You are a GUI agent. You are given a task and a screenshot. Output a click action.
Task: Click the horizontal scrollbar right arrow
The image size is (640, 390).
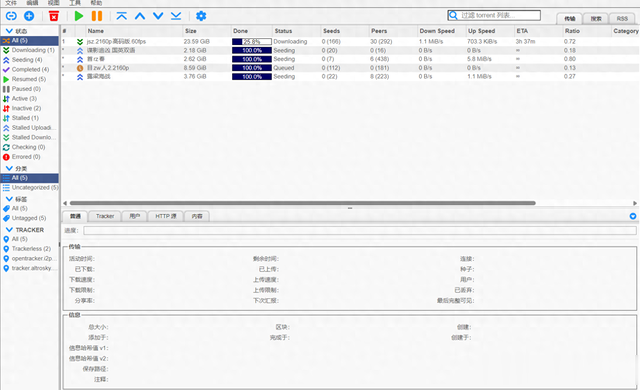pyautogui.click(x=635, y=203)
